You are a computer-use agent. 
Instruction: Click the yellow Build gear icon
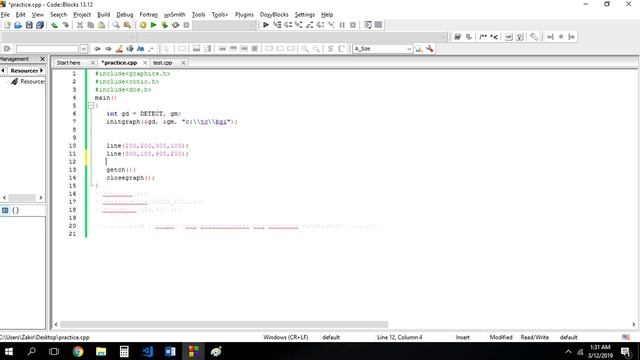[x=143, y=25]
